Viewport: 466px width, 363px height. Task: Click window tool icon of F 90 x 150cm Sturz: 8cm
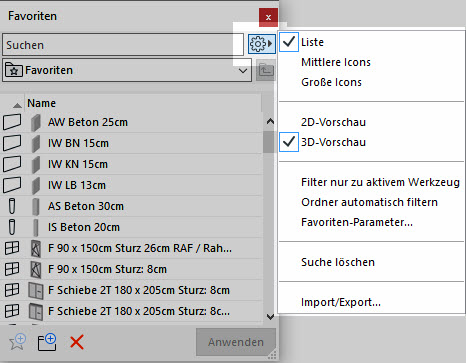coord(12,269)
